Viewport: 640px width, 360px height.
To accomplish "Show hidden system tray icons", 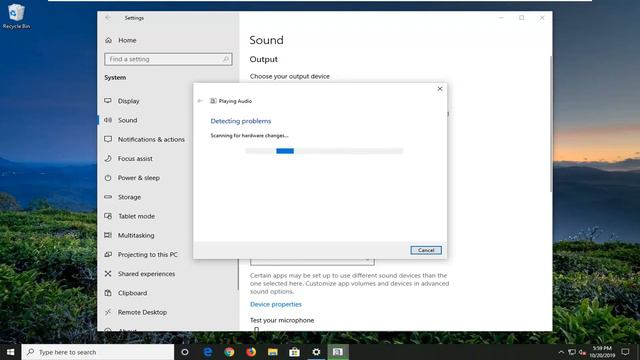I will click(561, 352).
